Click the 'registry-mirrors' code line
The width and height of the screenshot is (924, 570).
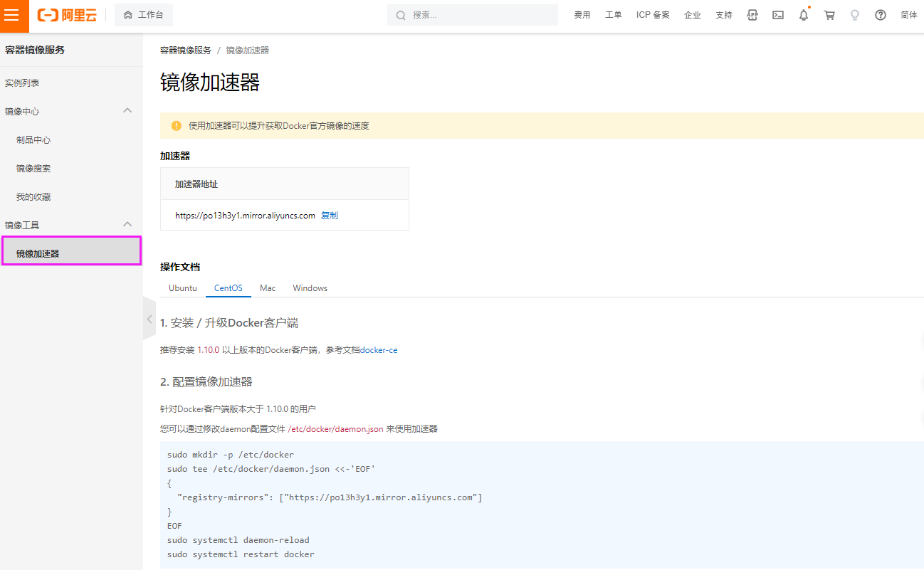point(330,497)
